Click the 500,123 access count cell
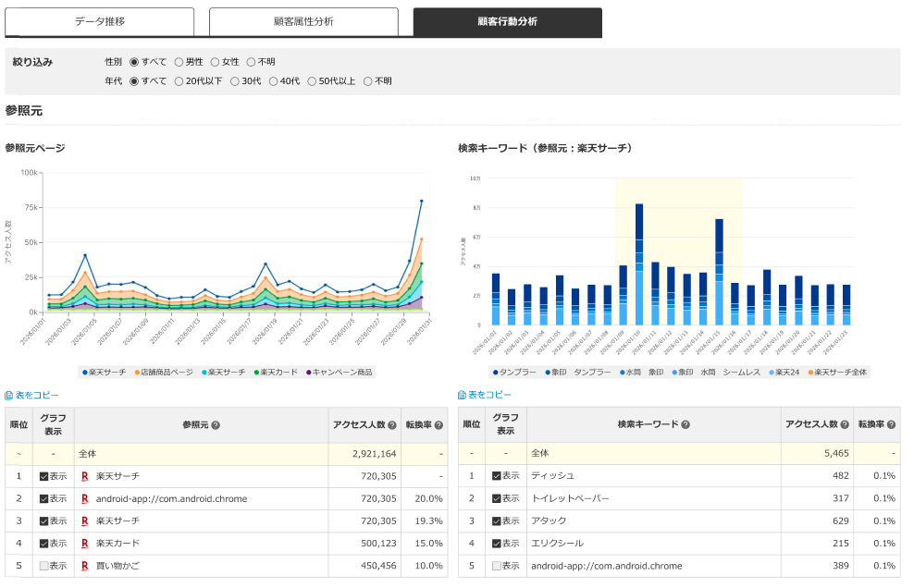Image resolution: width=914 pixels, height=588 pixels. [x=364, y=544]
